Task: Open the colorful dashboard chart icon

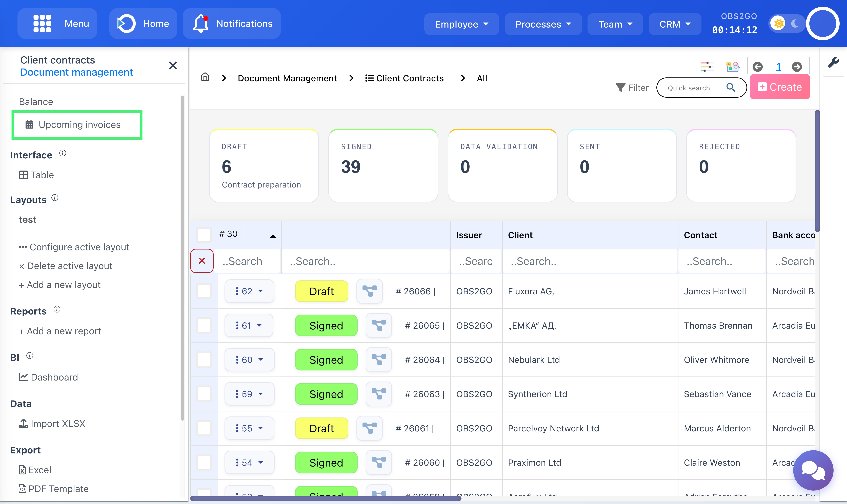Action: [x=733, y=67]
